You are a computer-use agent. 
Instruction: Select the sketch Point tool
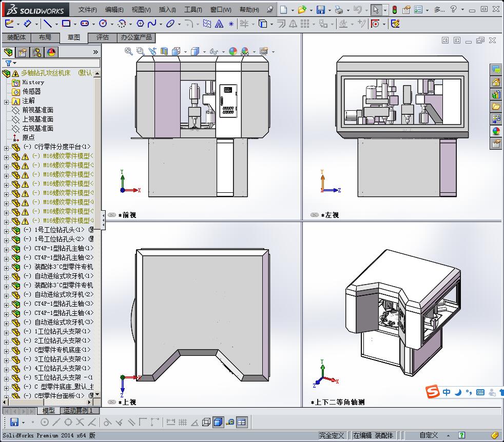pyautogui.click(x=231, y=24)
